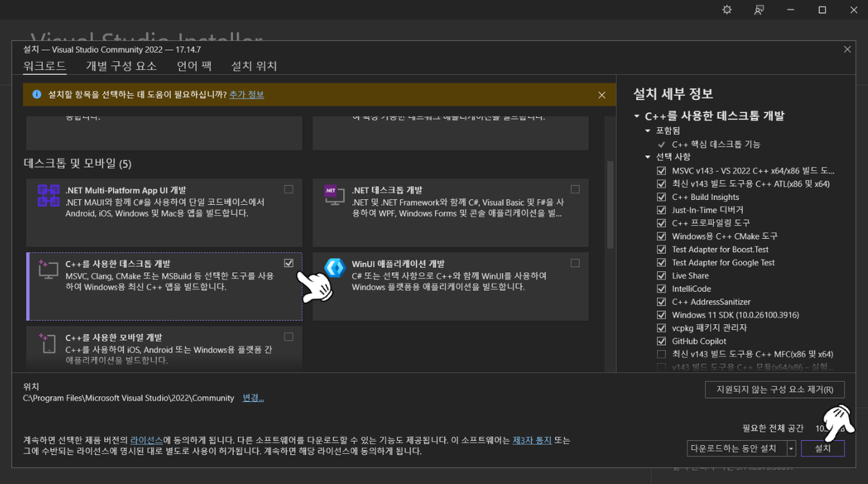This screenshot has height=484, width=868.
Task: Switch to the 개별 구성 요소 tab
Action: click(x=121, y=66)
